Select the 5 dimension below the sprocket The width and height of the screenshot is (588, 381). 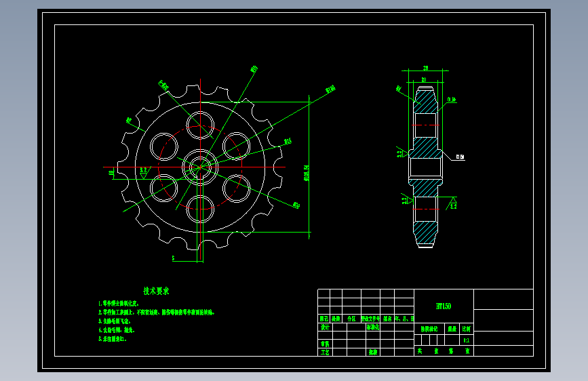pyautogui.click(x=173, y=258)
